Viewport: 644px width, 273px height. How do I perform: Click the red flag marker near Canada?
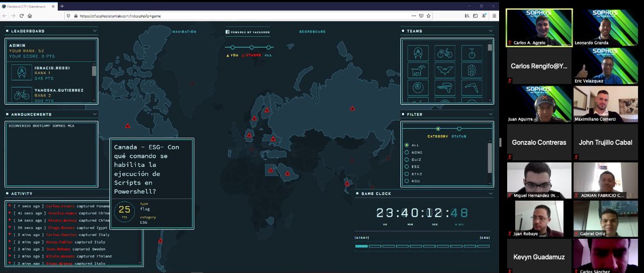(x=128, y=126)
